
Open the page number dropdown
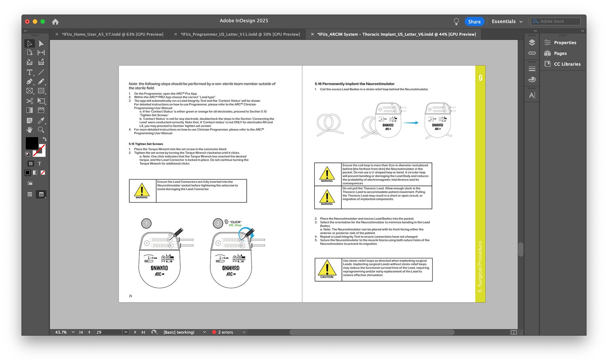[126, 332]
